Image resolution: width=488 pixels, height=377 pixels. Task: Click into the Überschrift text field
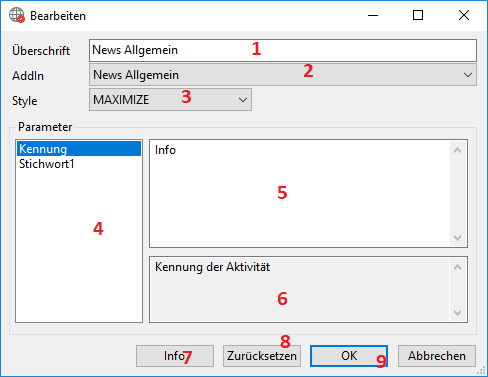[x=283, y=50]
